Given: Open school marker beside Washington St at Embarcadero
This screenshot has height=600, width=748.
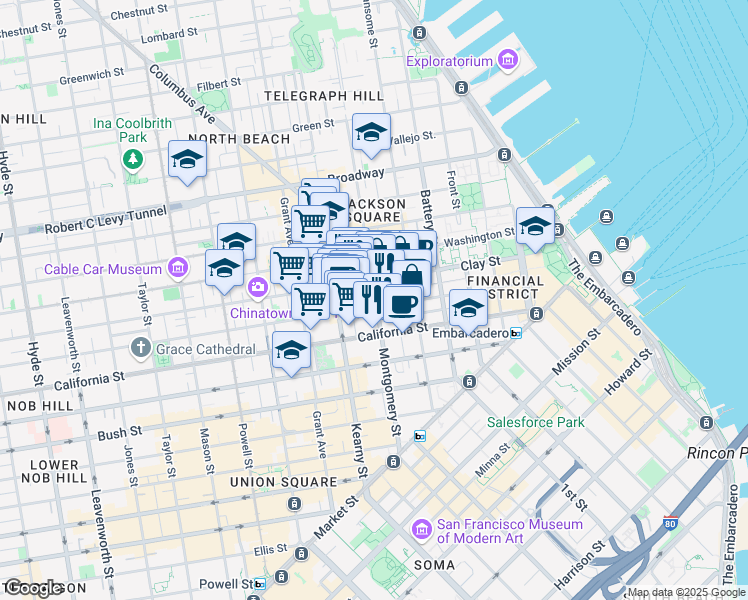Looking at the screenshot, I should 535,228.
